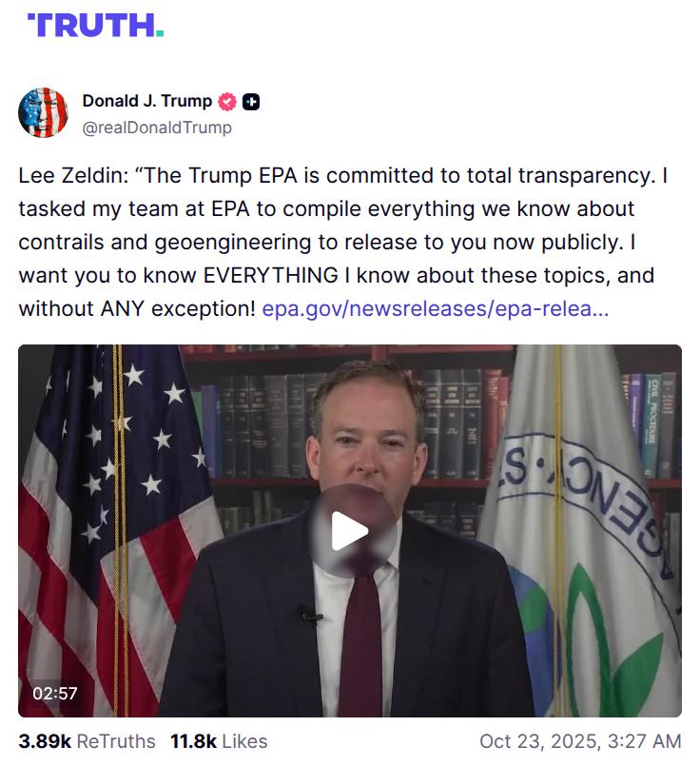Follow the epa.gov/newsreleases link
The height and width of the screenshot is (766, 700).
tap(436, 309)
